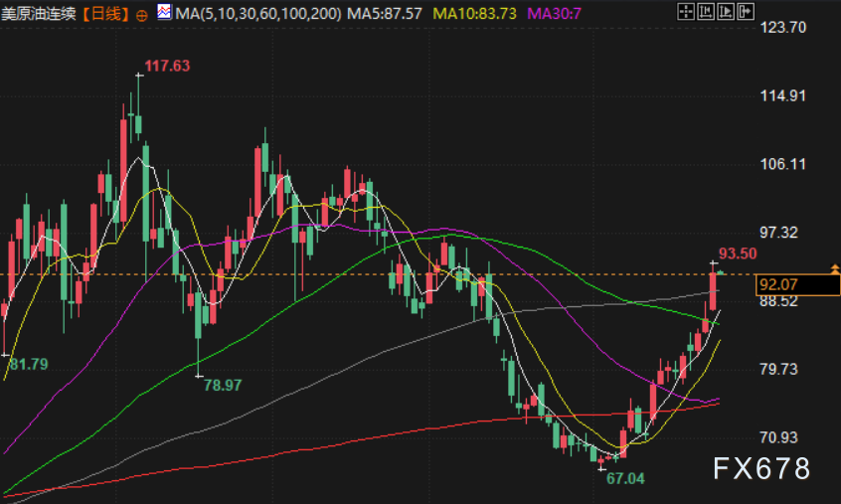Viewport: 841px width, 504px height.
Task: Open the MA indicator chart icon
Action: (x=165, y=12)
